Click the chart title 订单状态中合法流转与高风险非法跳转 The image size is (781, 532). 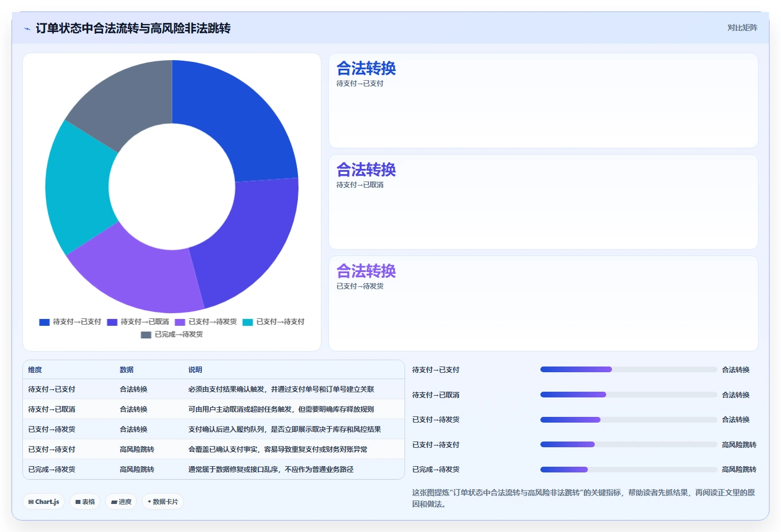(133, 29)
